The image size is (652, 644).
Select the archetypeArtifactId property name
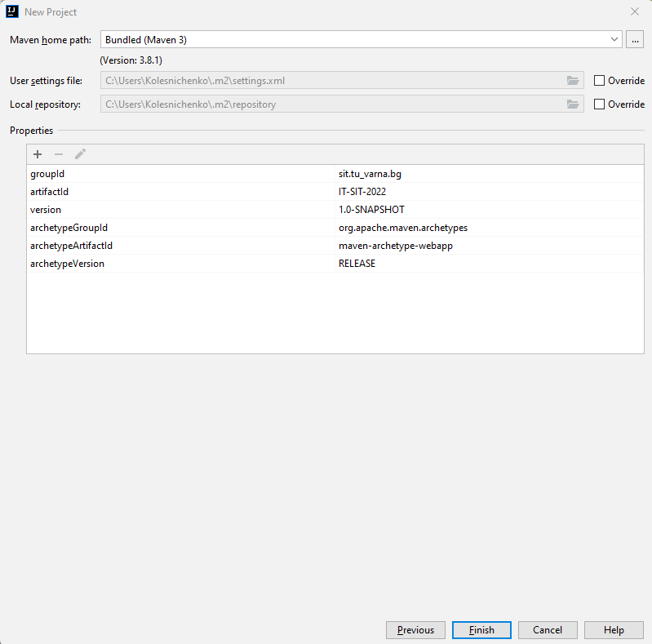click(71, 246)
